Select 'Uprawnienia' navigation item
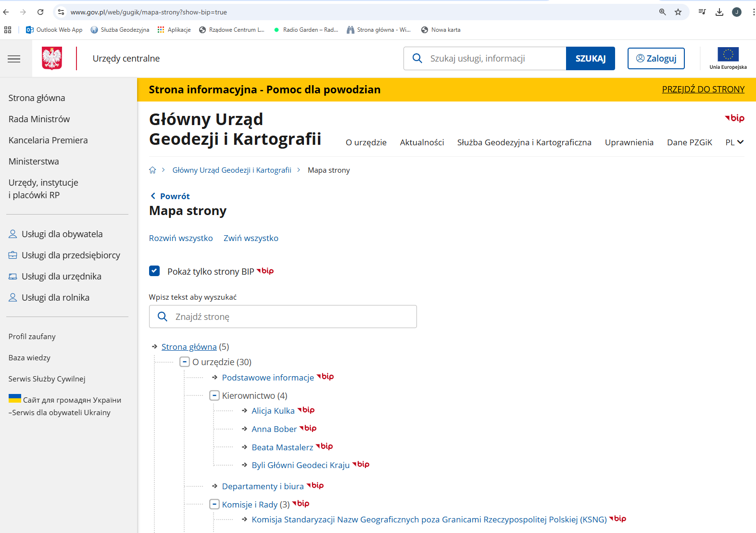This screenshot has height=533, width=756. click(x=629, y=142)
